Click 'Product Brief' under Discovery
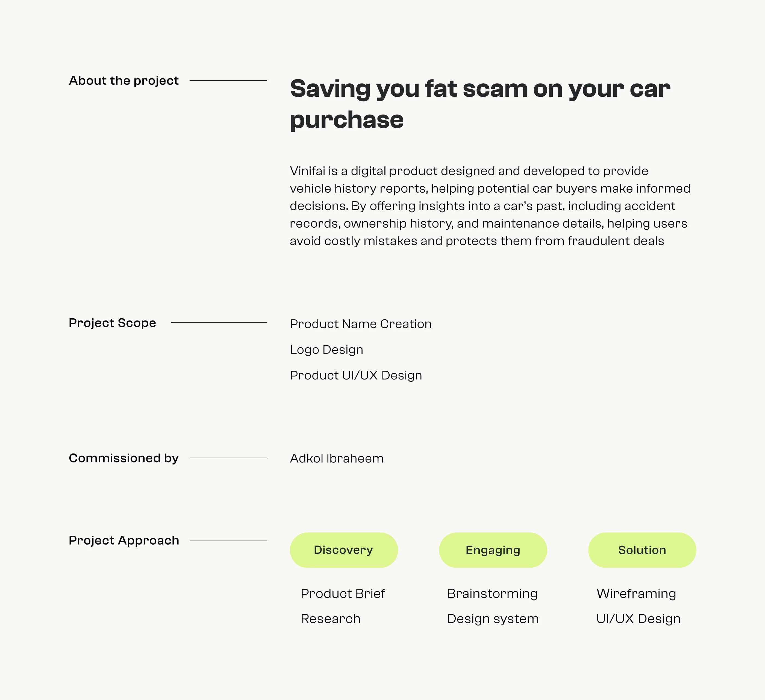The image size is (765, 700). click(x=343, y=593)
